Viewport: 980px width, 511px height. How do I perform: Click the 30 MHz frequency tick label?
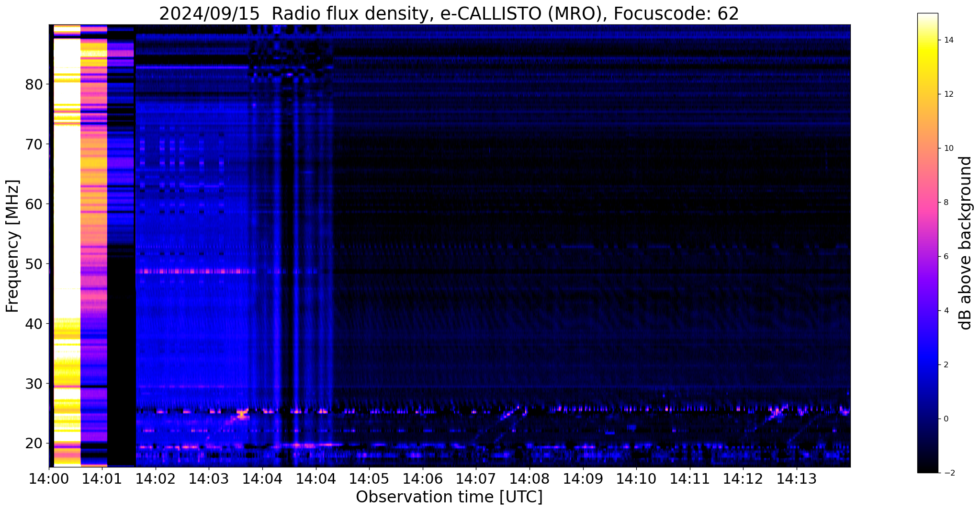click(34, 384)
